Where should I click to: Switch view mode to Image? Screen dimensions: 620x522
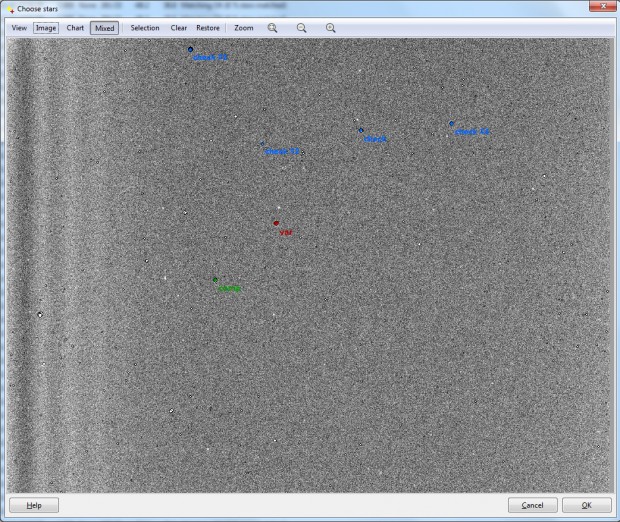point(46,28)
